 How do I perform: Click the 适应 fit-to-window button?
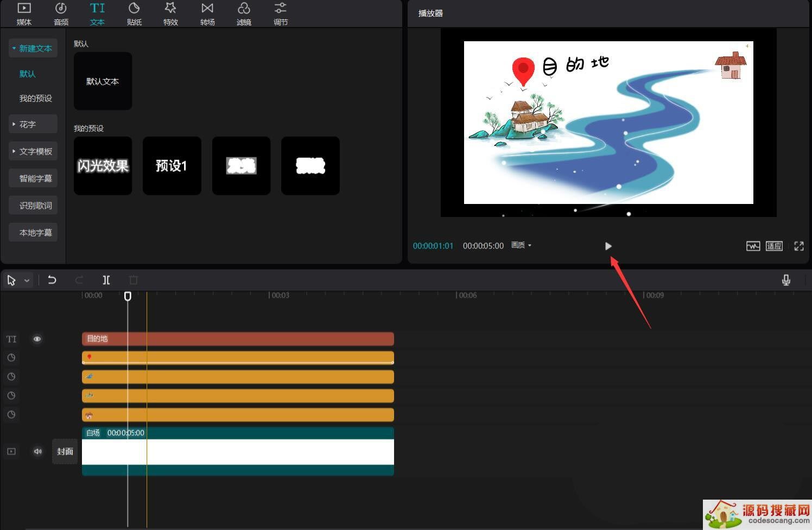[x=774, y=246]
